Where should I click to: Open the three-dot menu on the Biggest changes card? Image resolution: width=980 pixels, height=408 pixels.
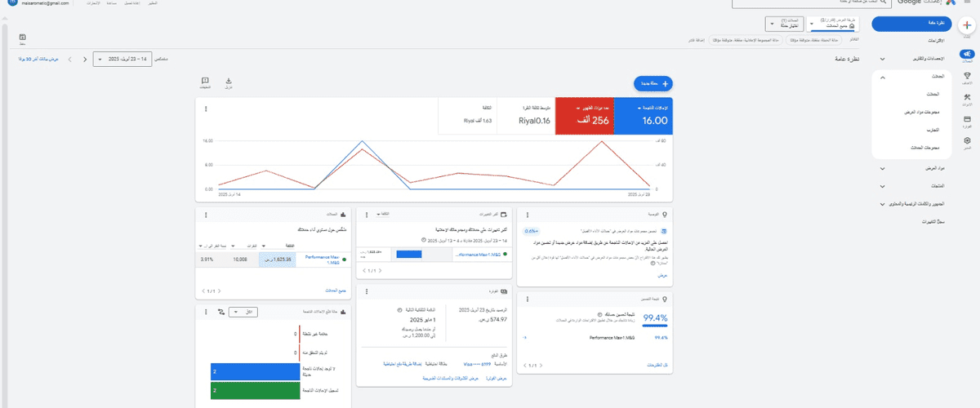(x=367, y=215)
